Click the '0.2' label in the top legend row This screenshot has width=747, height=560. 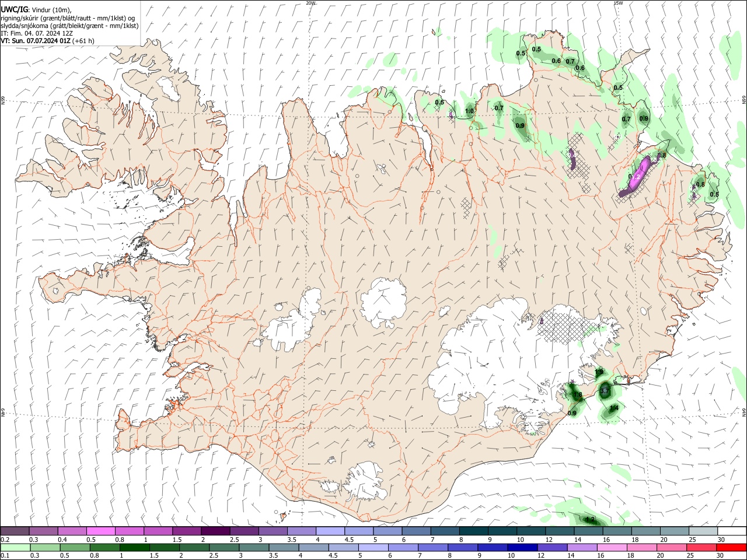tap(6, 540)
